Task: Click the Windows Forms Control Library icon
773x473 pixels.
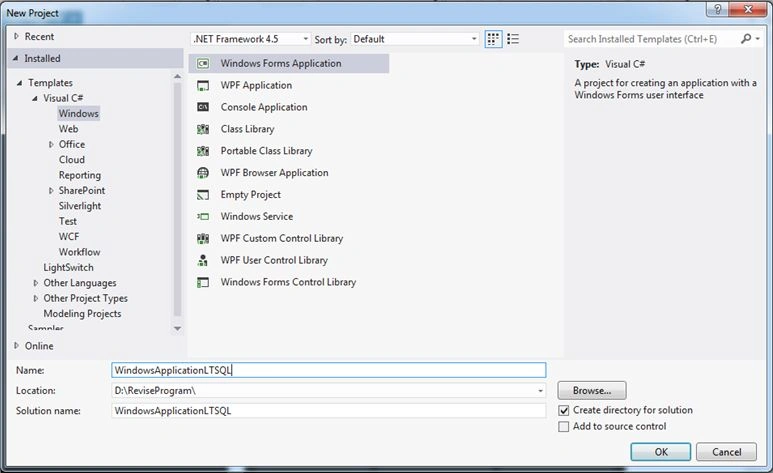Action: click(x=203, y=282)
